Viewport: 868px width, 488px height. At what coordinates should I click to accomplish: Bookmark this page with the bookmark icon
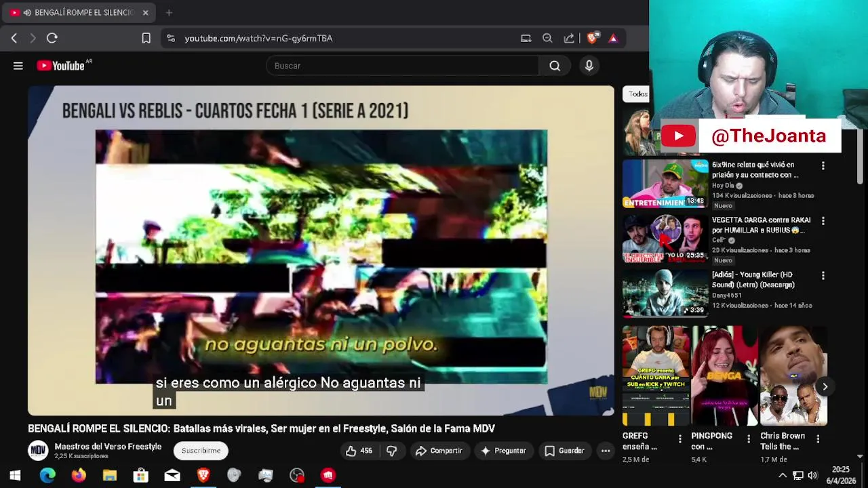[x=146, y=39]
